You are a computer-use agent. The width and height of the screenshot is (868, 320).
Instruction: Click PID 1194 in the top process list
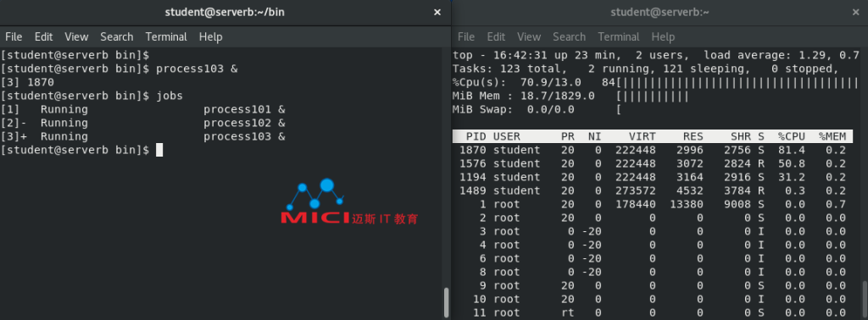point(473,177)
